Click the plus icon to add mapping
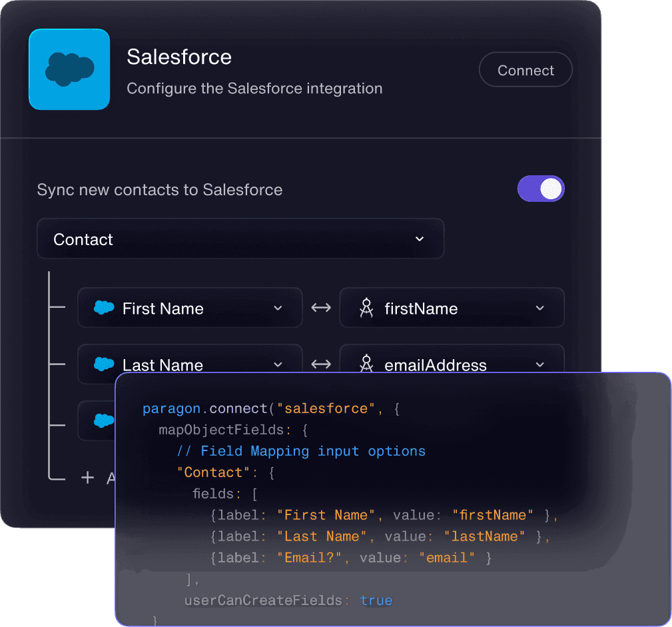672x627 pixels. coord(87,478)
